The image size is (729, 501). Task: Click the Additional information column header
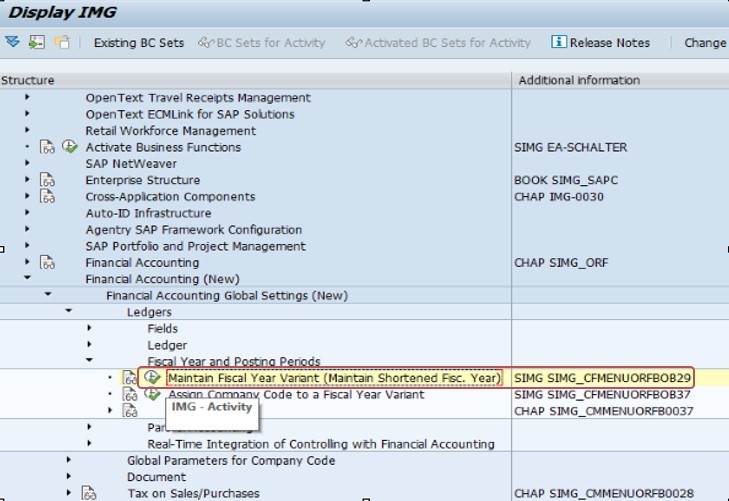coord(620,80)
